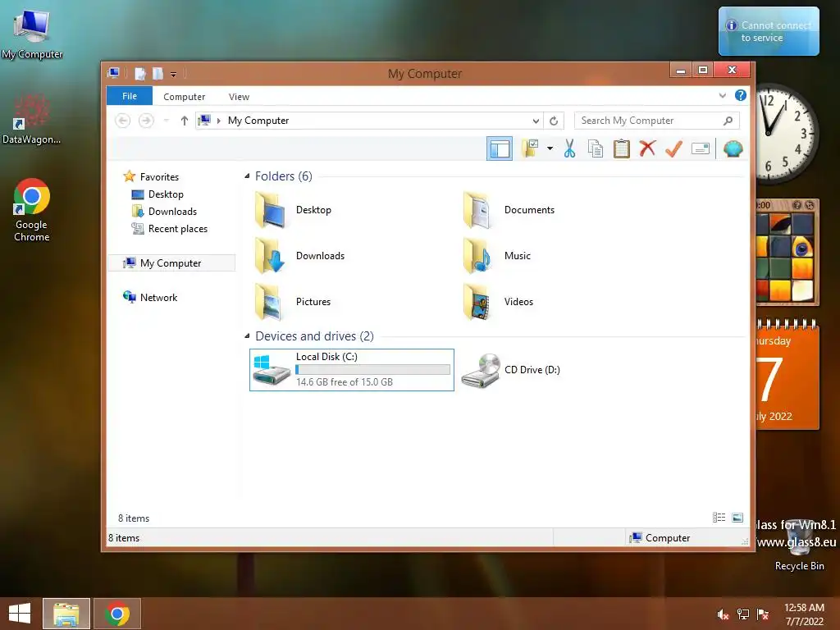Select the Videos folder icon

[478, 302]
